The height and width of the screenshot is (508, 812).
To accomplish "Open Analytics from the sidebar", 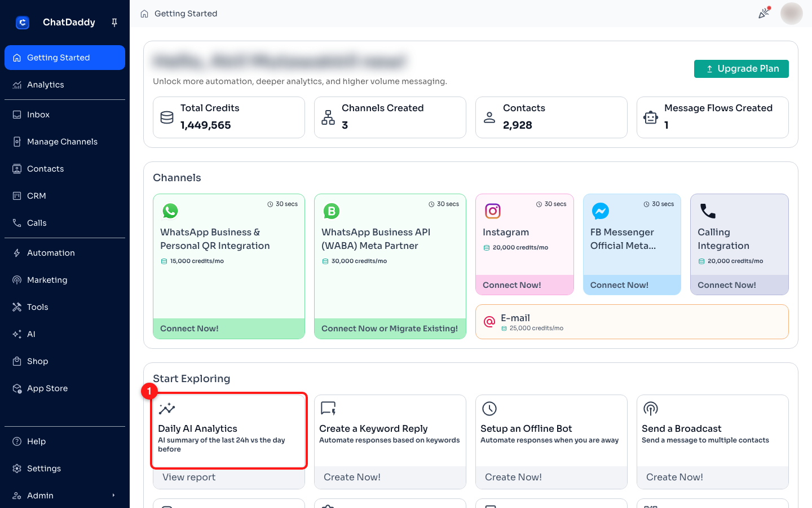I will (65, 85).
